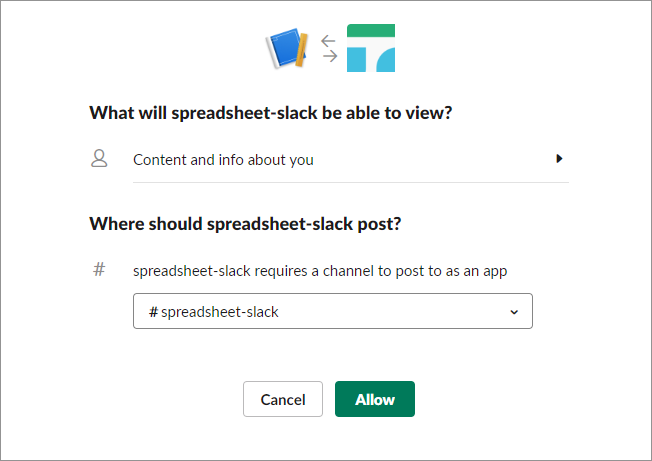Image resolution: width=652 pixels, height=461 pixels.
Task: Click the hash channel icon
Action: pyautogui.click(x=99, y=269)
